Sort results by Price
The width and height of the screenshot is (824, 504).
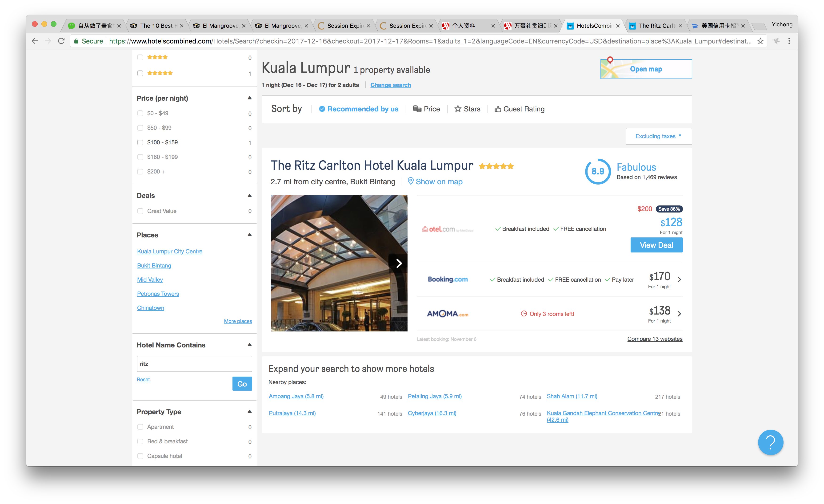tap(426, 109)
